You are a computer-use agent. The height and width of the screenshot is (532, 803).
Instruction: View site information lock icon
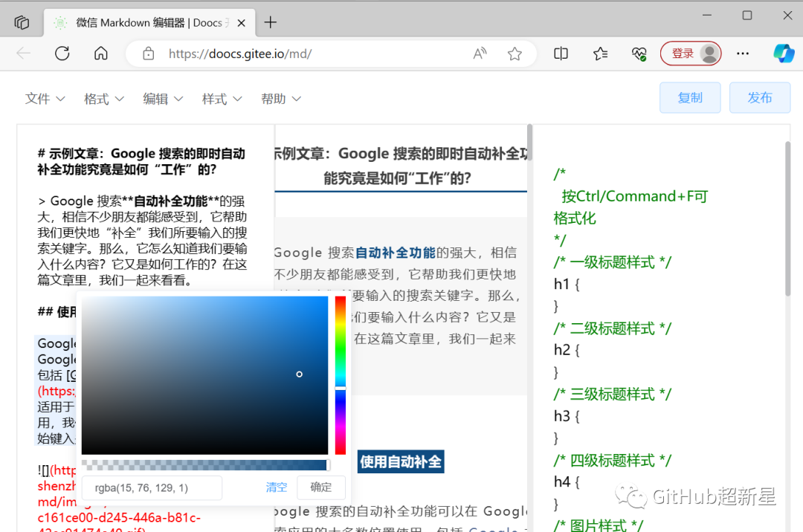pos(149,53)
